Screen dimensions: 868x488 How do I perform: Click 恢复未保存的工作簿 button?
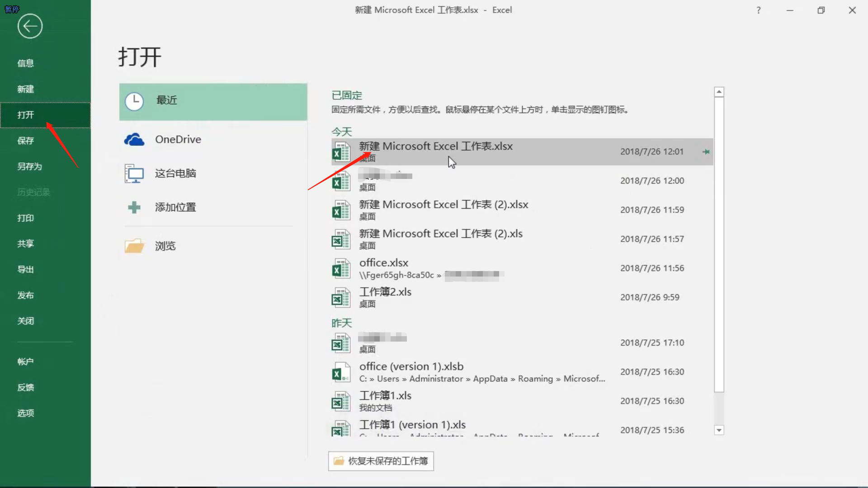pos(381,461)
